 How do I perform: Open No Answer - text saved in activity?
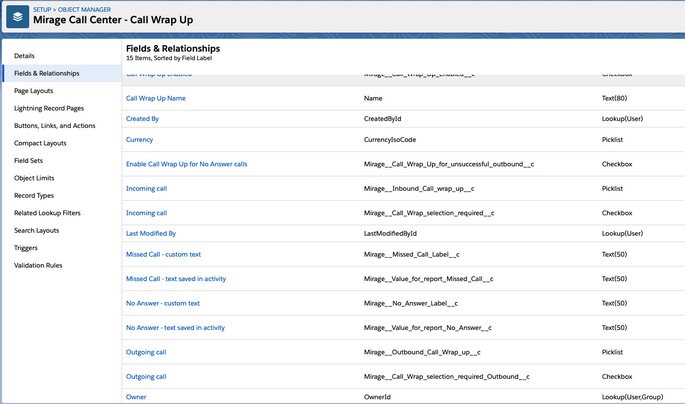[175, 328]
